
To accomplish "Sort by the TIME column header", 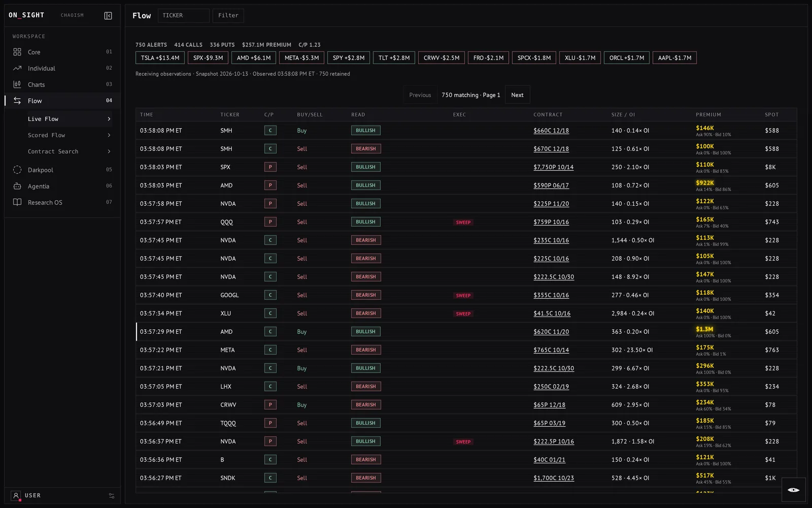I will pyautogui.click(x=147, y=115).
